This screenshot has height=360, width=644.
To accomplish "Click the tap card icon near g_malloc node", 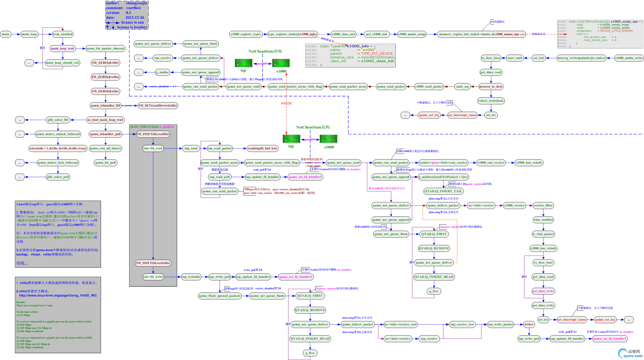I will [x=244, y=63].
